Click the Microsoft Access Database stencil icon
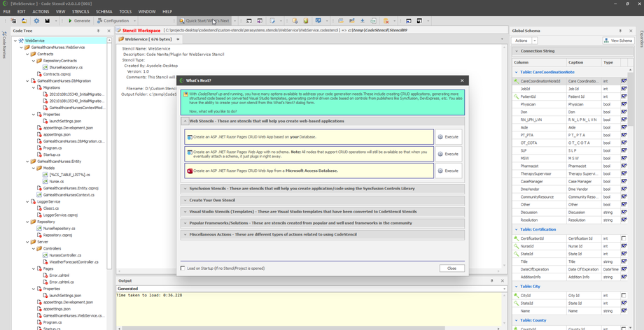The height and width of the screenshot is (330, 644). point(190,171)
